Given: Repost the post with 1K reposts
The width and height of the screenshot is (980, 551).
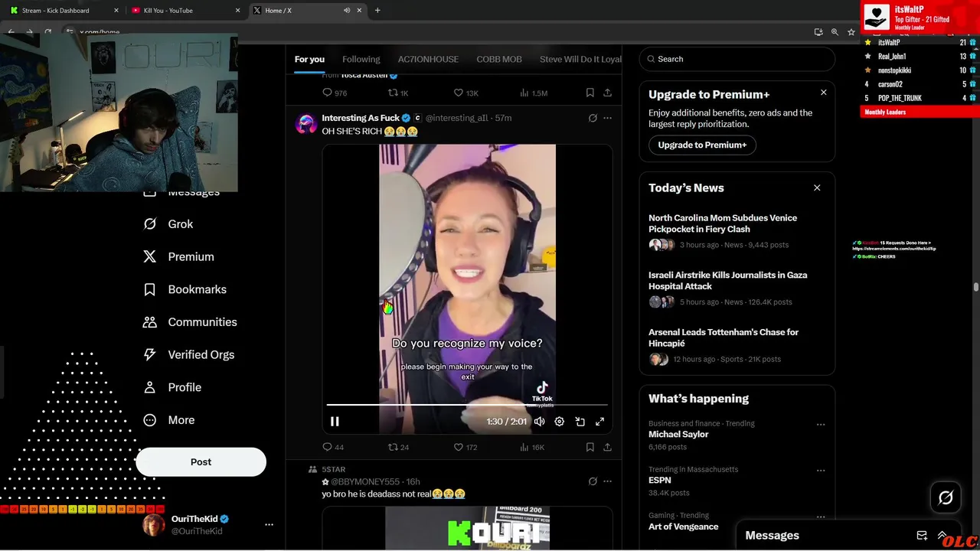Looking at the screenshot, I should point(398,93).
